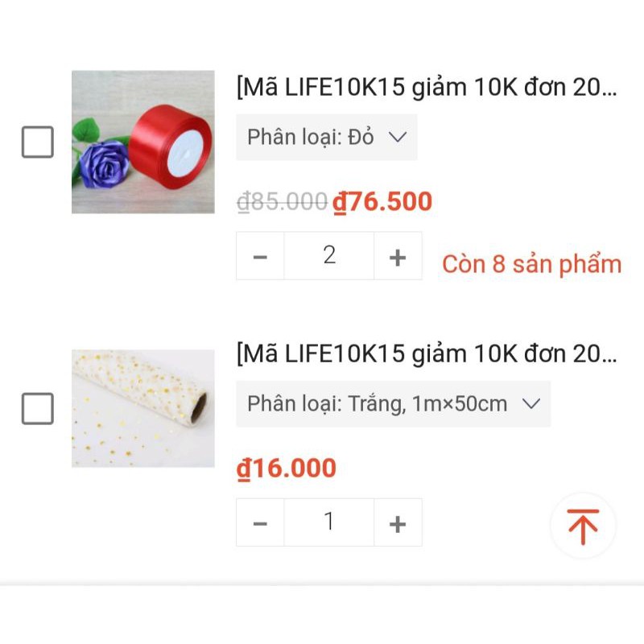Click the star mesh quantity field
The image size is (644, 644).
329,522
